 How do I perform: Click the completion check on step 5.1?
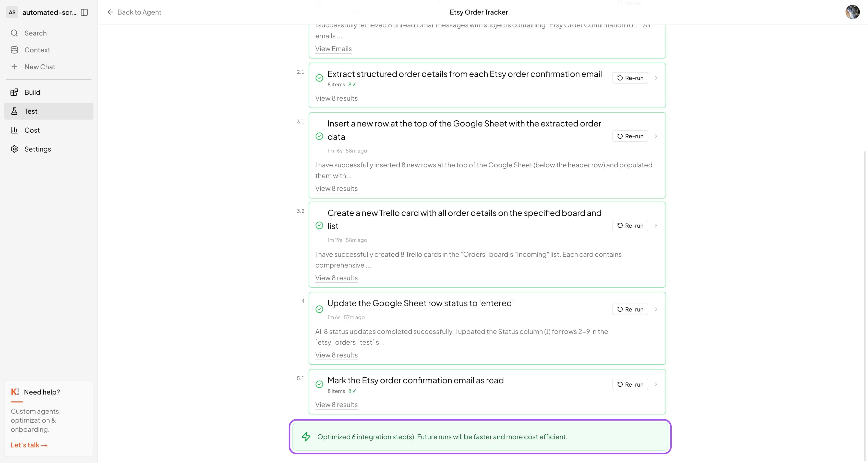(x=319, y=384)
